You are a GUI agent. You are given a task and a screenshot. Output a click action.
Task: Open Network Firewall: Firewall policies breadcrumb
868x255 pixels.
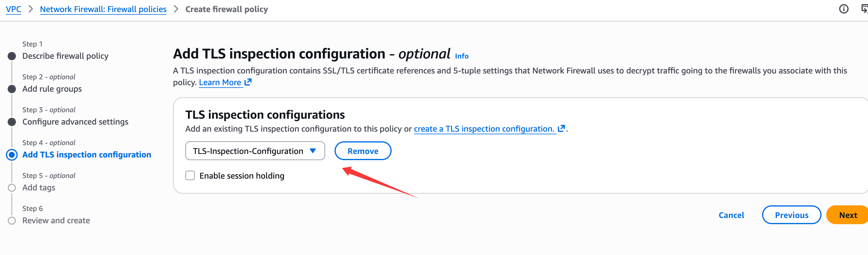(x=103, y=9)
